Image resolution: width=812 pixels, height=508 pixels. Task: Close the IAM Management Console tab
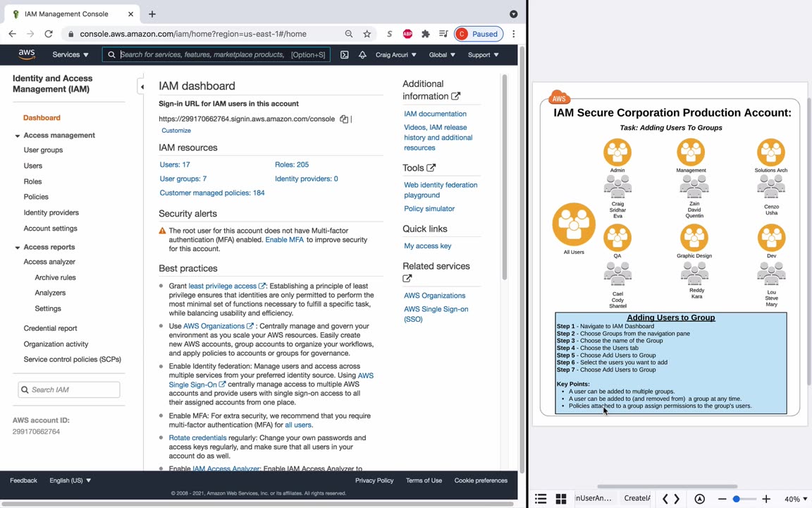[x=130, y=14]
